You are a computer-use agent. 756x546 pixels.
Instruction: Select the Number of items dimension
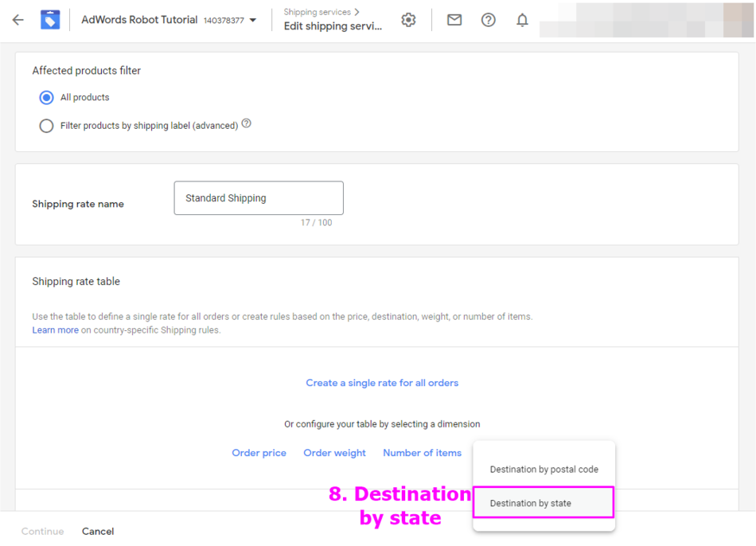pos(422,453)
